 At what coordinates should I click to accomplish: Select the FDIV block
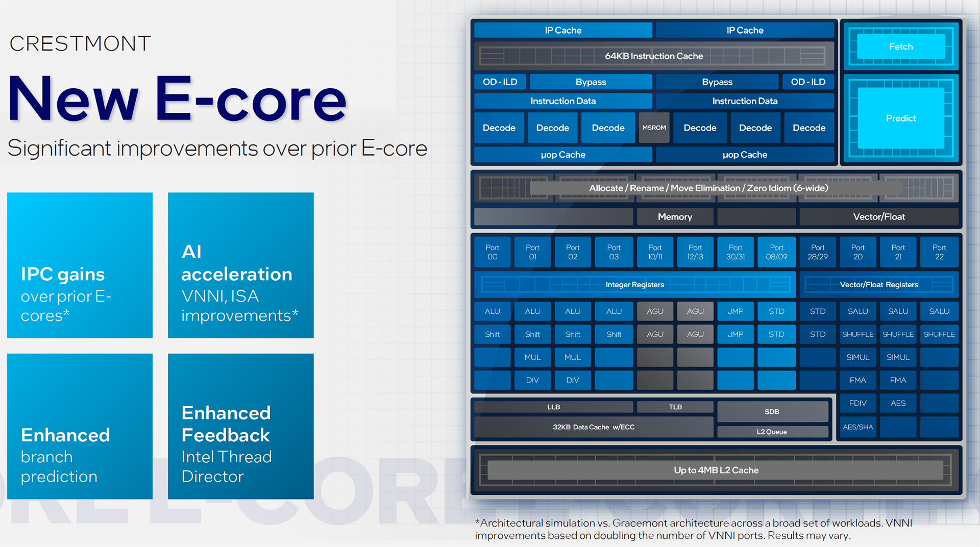pyautogui.click(x=858, y=403)
